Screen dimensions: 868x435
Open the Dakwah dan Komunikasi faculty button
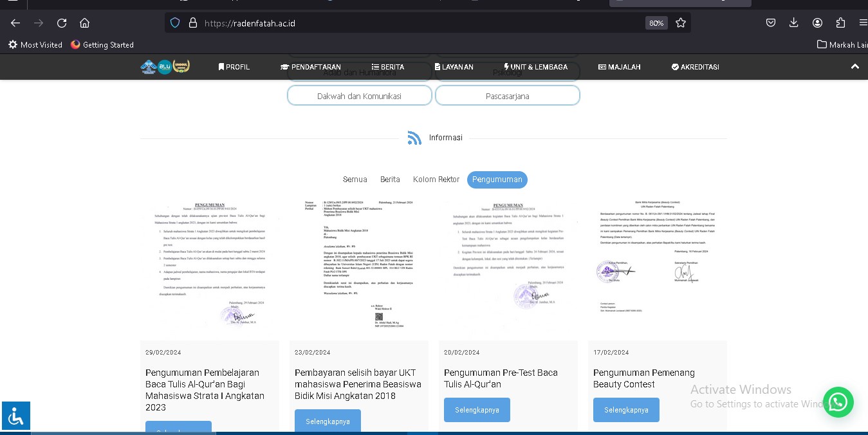359,96
